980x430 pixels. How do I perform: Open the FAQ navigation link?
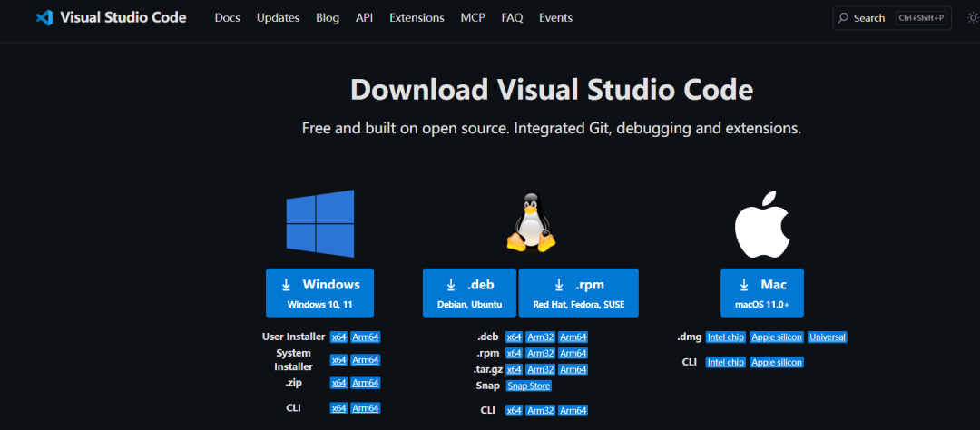tap(512, 17)
